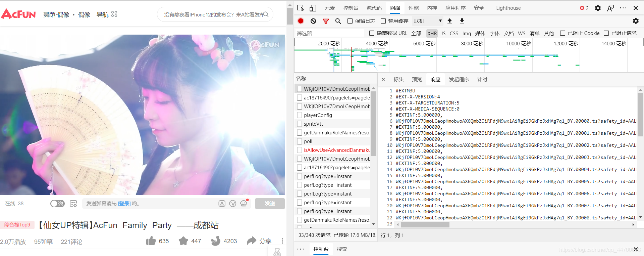This screenshot has height=256, width=644.
Task: Enable the 保留日志 checkbox
Action: click(350, 21)
